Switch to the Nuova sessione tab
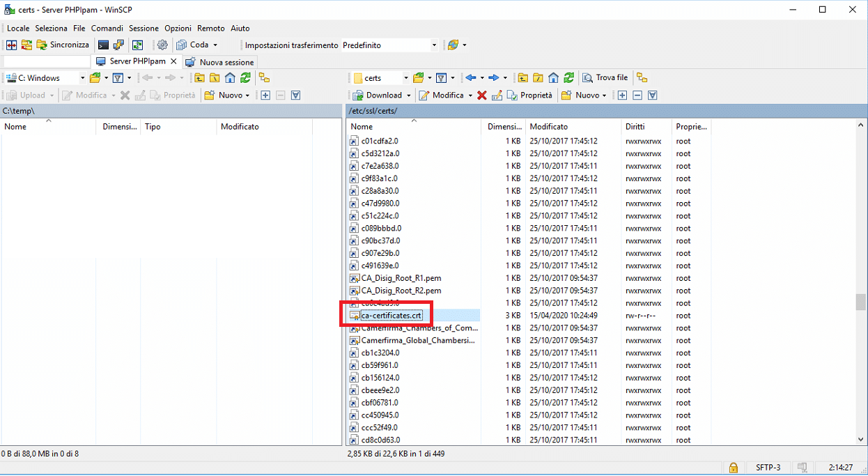Viewport: 868px width, 476px height. click(221, 62)
